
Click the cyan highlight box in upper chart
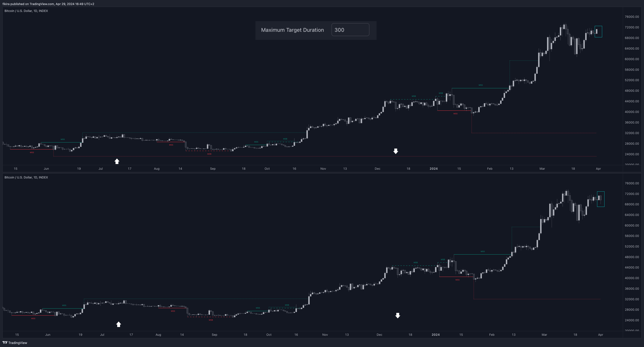pyautogui.click(x=598, y=31)
